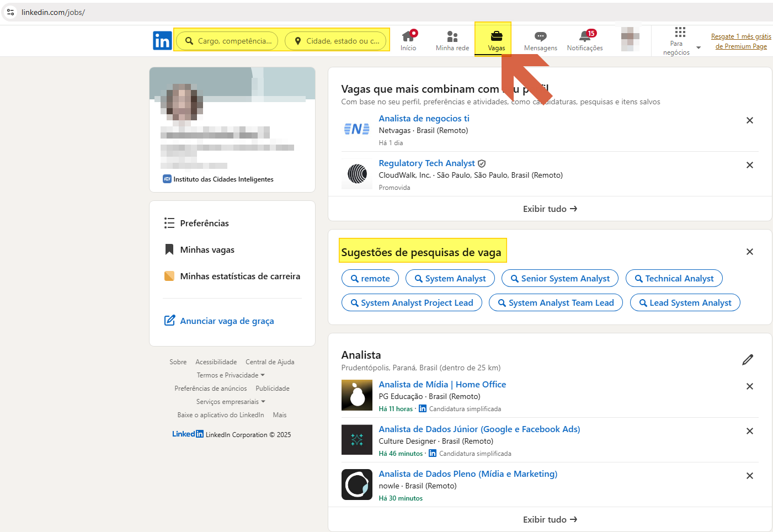
Task: Dismiss Analista de negocios ti job
Action: (x=750, y=120)
